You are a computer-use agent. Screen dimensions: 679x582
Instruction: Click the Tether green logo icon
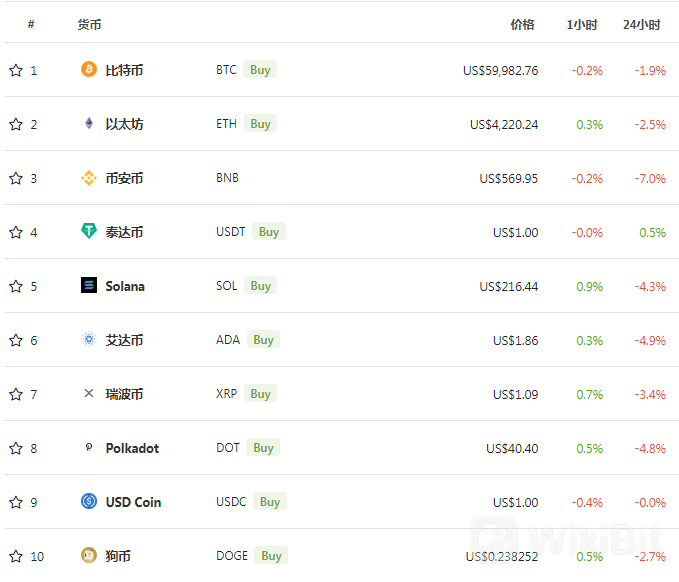[89, 231]
